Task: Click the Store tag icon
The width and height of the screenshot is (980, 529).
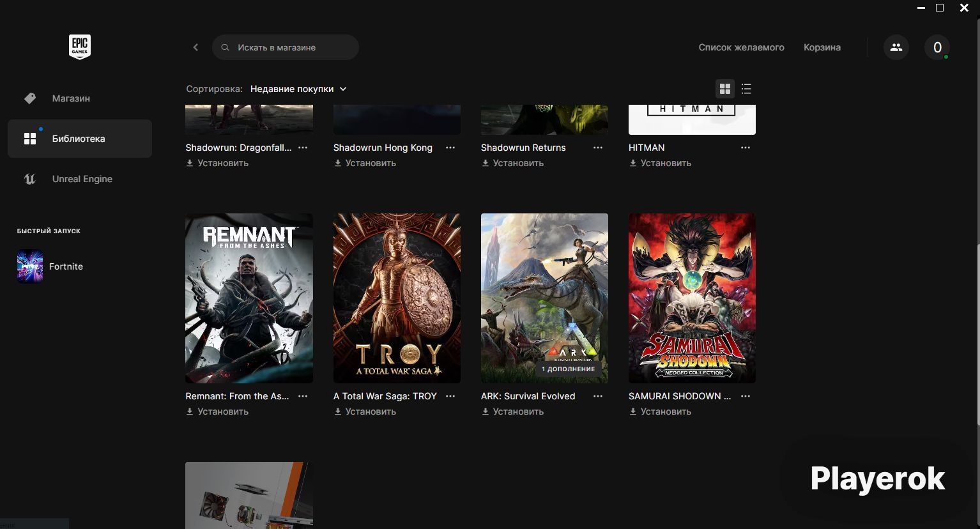Action: 30,98
